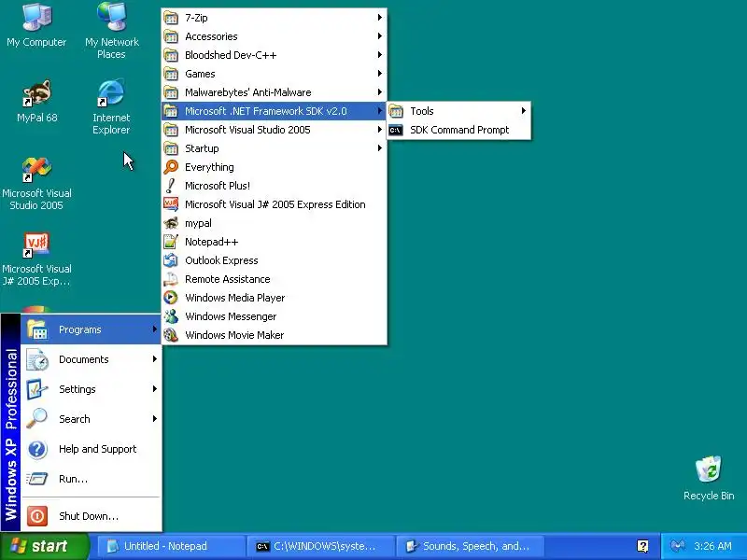Screen dimensions: 747x560
Task: Expand Malwarebytes' Anti-Malware submenu arrow
Action: pos(380,91)
